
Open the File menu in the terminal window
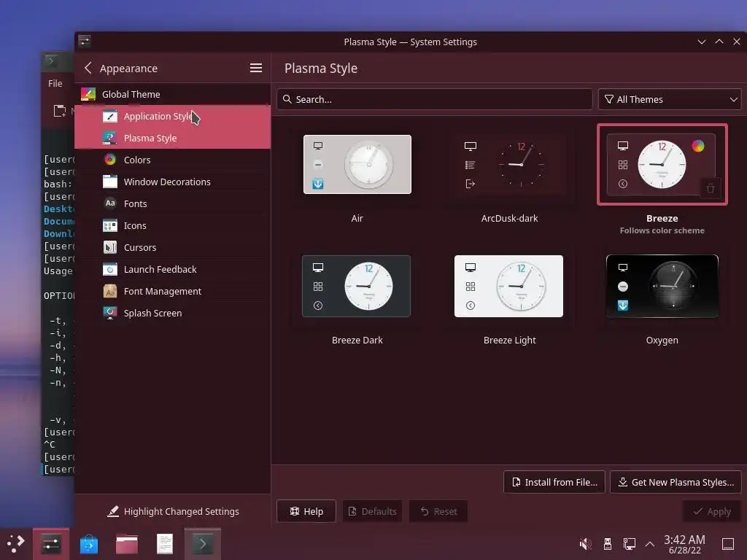click(55, 83)
